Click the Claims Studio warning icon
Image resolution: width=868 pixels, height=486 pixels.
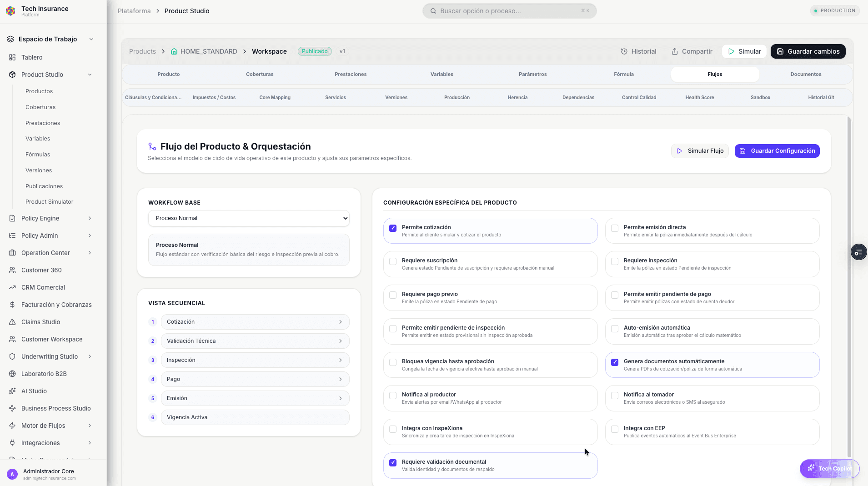[12, 322]
